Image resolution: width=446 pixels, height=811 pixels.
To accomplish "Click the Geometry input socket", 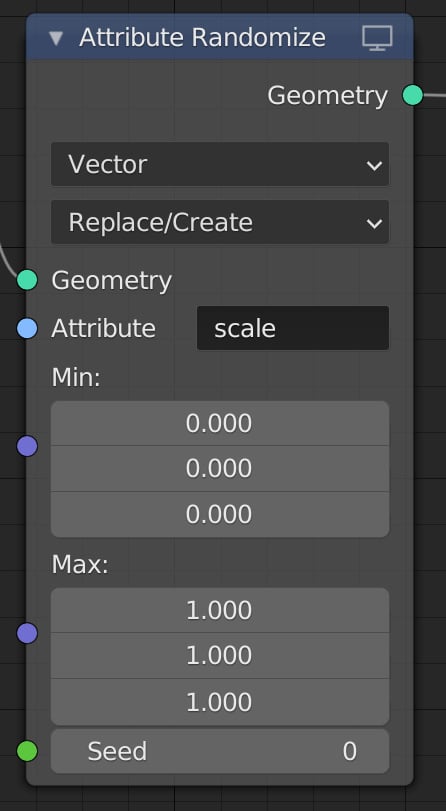I will click(x=27, y=280).
